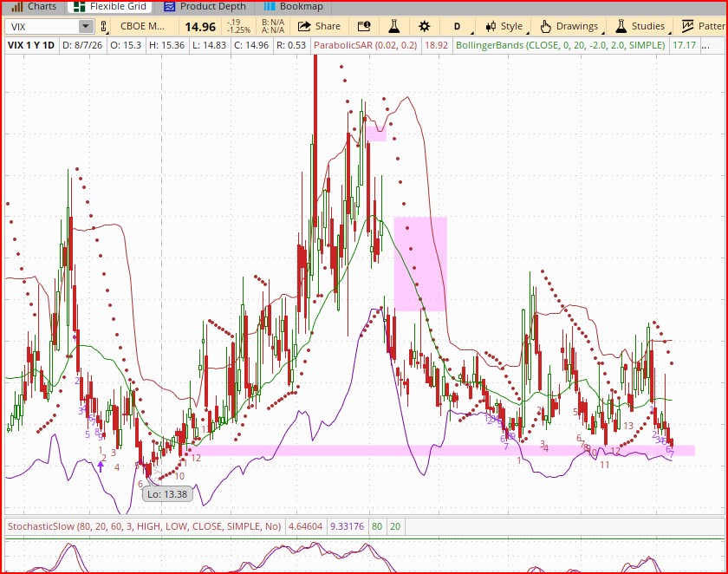Image resolution: width=728 pixels, height=574 pixels.
Task: Click the 17.17 BollingerBands value
Action: coord(685,45)
